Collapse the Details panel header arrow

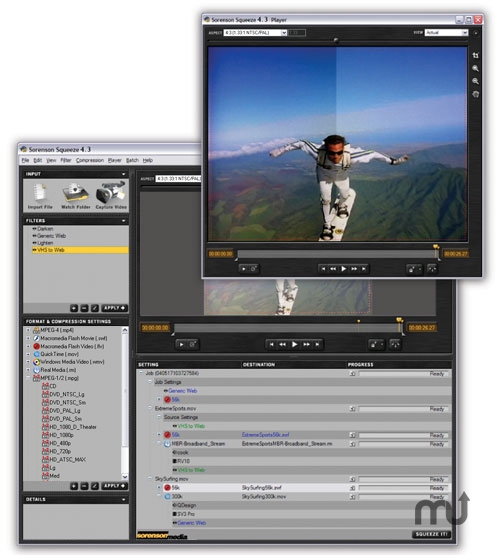tap(123, 499)
